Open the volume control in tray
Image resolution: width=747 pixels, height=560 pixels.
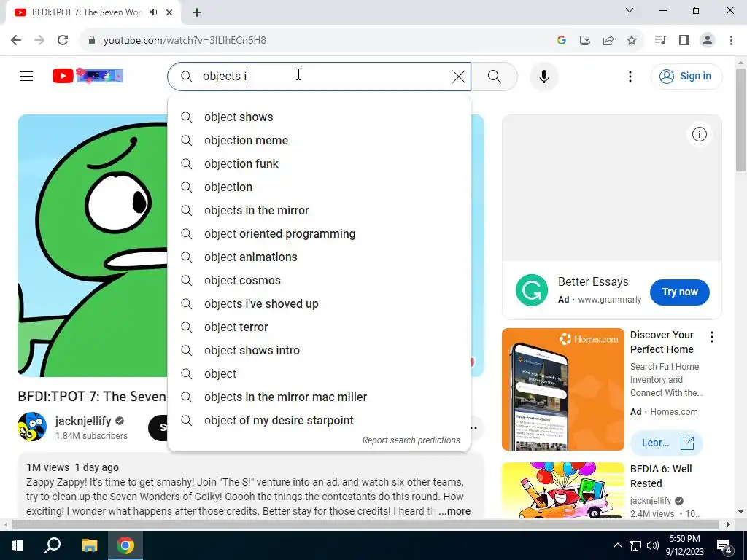653,545
